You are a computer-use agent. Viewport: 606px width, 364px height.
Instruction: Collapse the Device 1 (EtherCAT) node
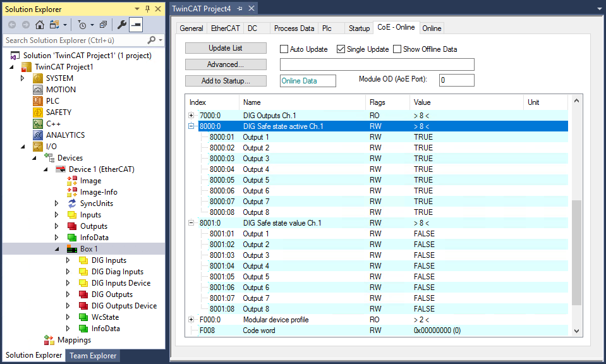45,169
